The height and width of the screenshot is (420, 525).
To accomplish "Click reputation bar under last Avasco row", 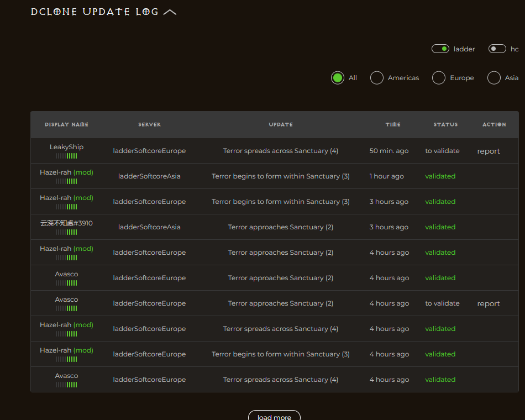I will point(66,385).
